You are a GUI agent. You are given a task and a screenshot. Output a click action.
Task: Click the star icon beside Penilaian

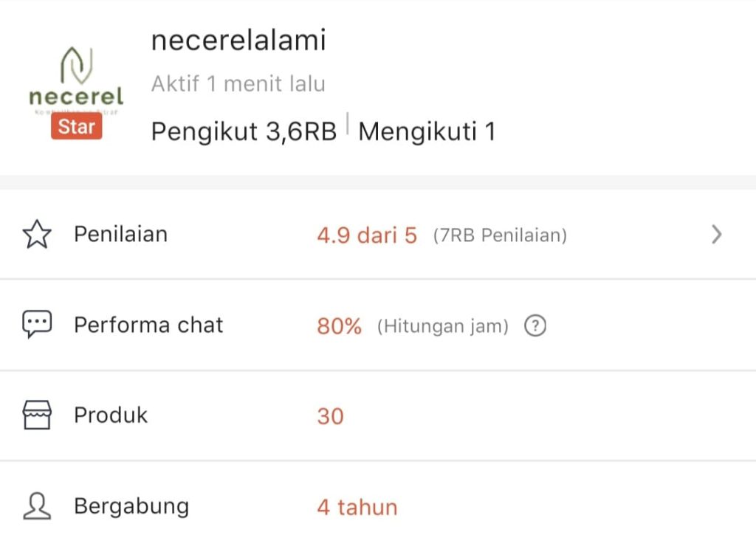point(37,235)
